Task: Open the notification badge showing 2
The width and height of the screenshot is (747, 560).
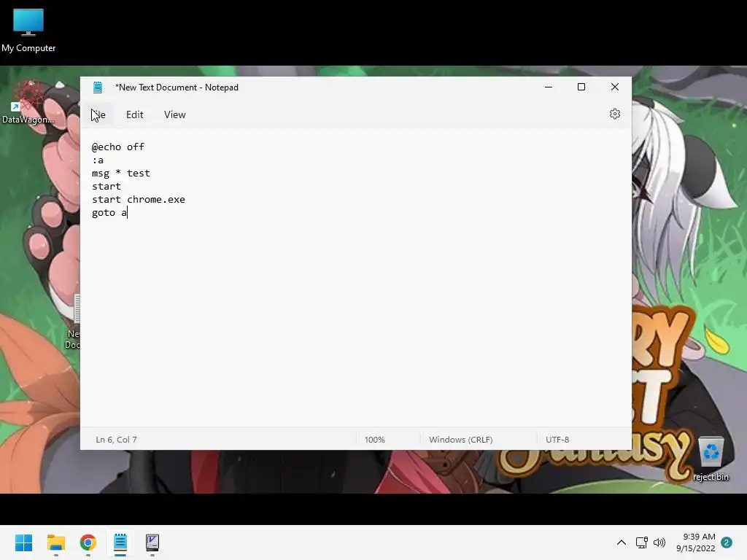Action: 727,542
